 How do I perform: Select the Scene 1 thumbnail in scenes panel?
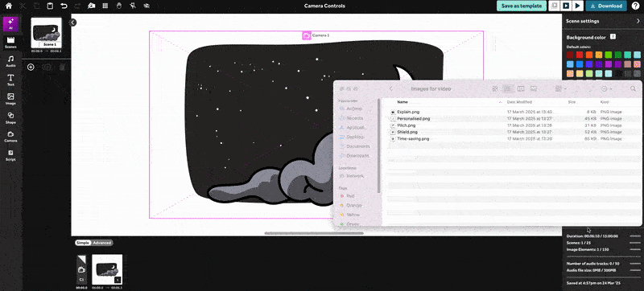[47, 33]
